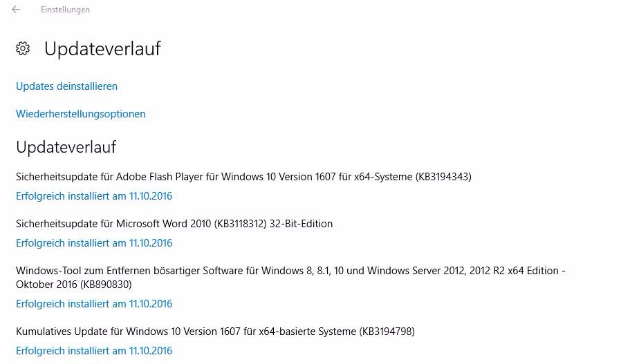Screen dimensions: 630x364
Task: Open install status link under Adobe Flash Player update
Action: [94, 196]
